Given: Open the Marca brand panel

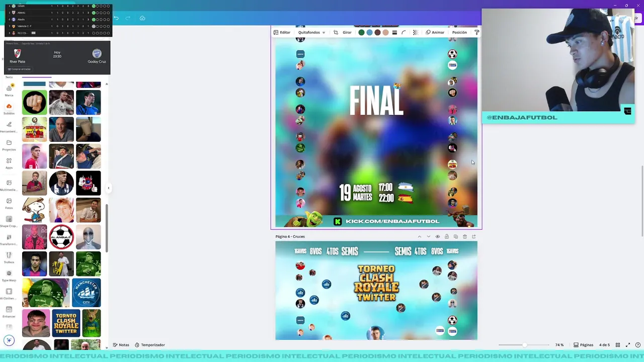Looking at the screenshot, I should (9, 90).
